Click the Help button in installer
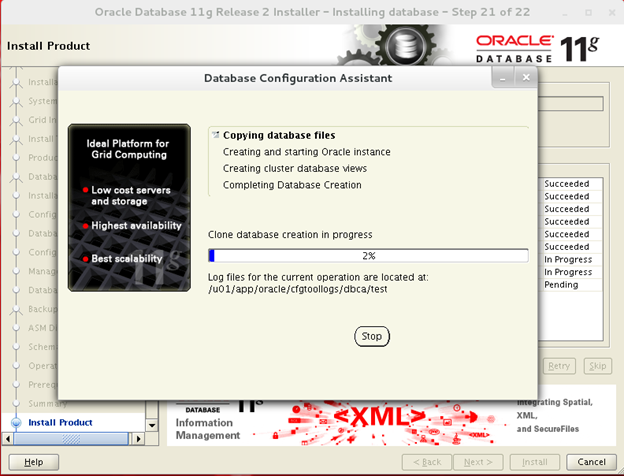This screenshot has width=624, height=476. [34, 462]
